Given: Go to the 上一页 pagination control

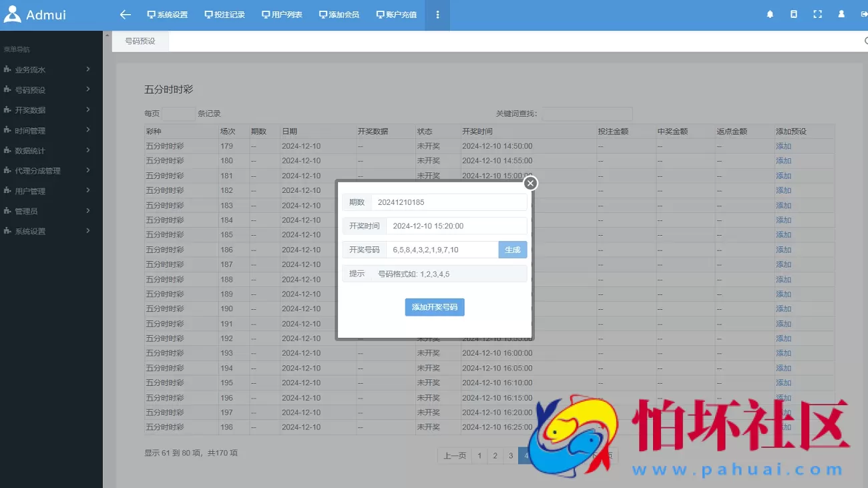Looking at the screenshot, I should [x=454, y=455].
